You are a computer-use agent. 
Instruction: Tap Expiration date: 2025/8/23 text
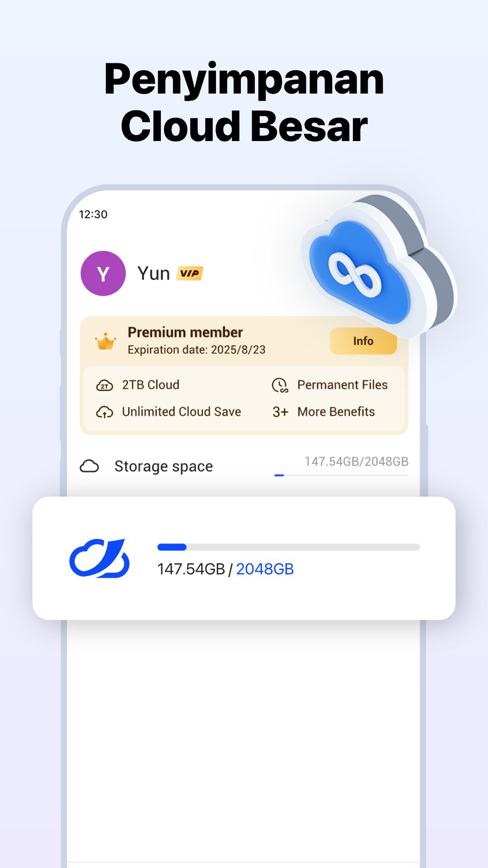click(x=197, y=350)
